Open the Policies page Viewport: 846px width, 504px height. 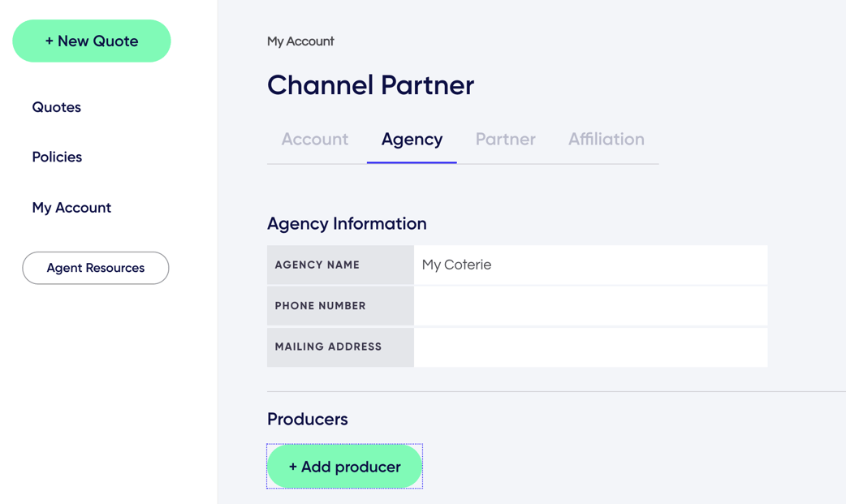(57, 157)
